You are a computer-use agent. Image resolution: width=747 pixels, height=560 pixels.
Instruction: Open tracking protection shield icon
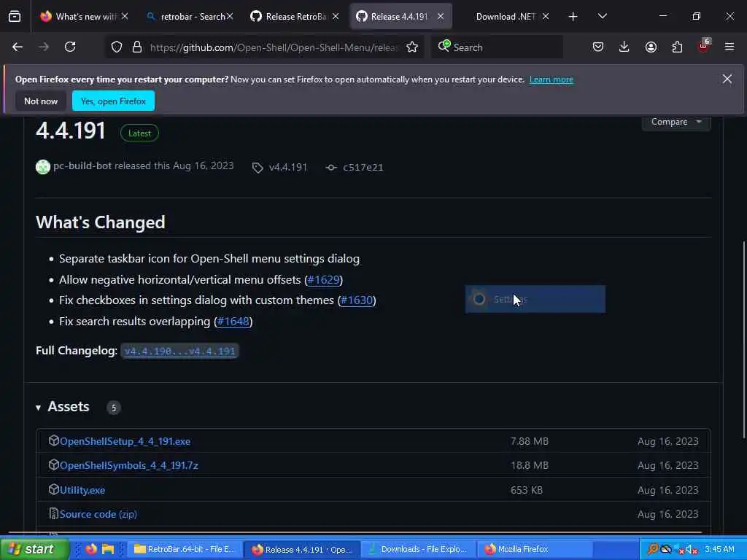(x=117, y=47)
